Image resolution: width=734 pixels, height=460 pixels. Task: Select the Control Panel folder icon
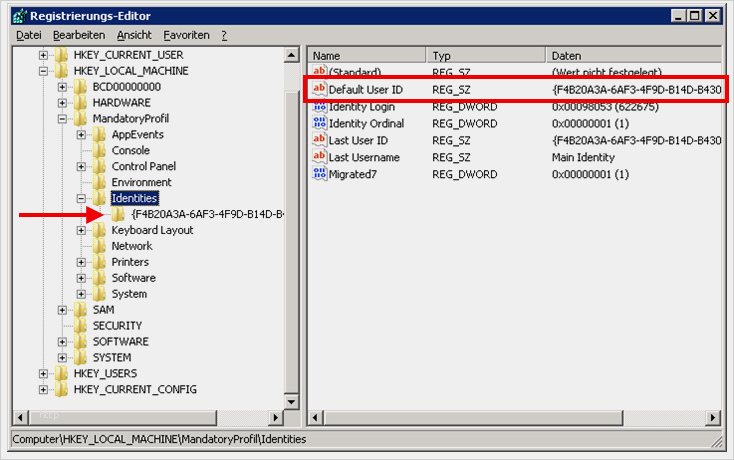(x=99, y=166)
